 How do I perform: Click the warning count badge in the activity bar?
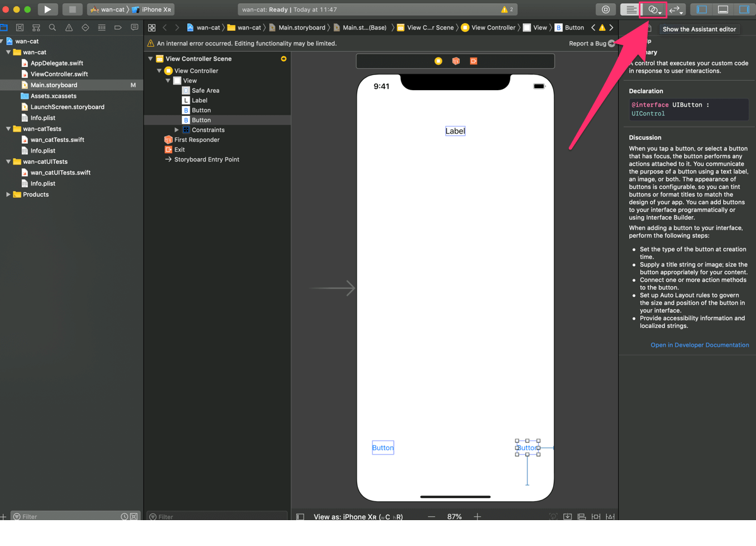(507, 9)
